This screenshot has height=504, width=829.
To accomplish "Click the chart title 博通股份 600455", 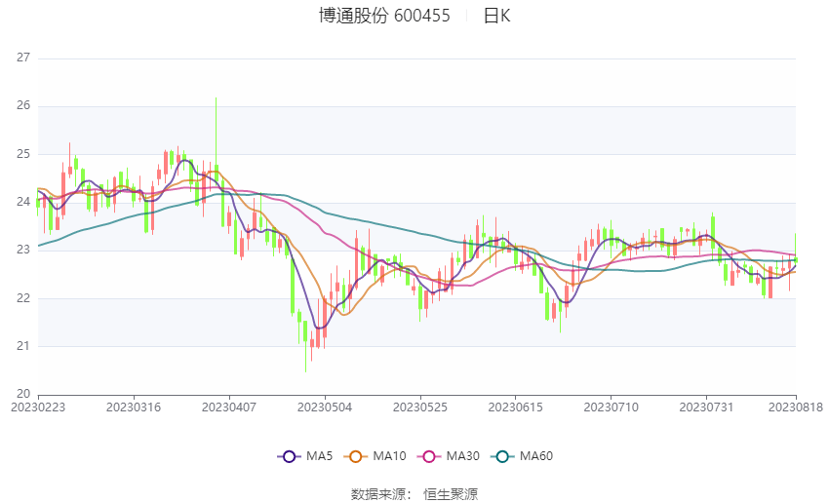I will (x=384, y=16).
